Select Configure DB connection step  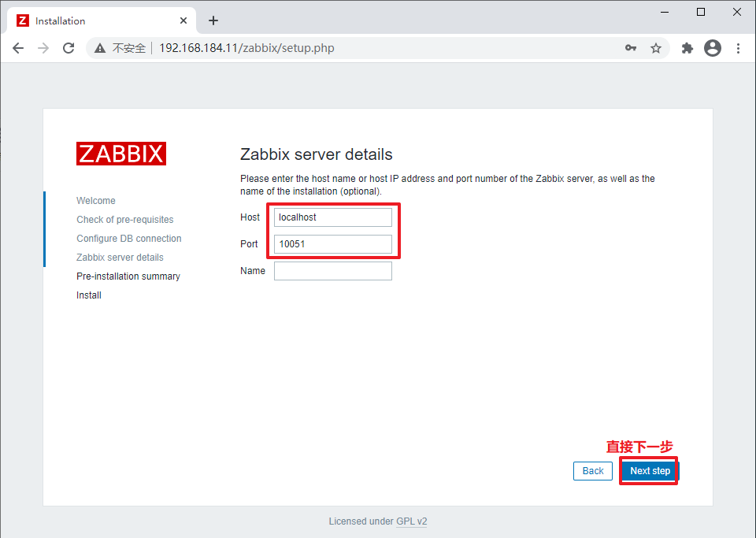128,239
